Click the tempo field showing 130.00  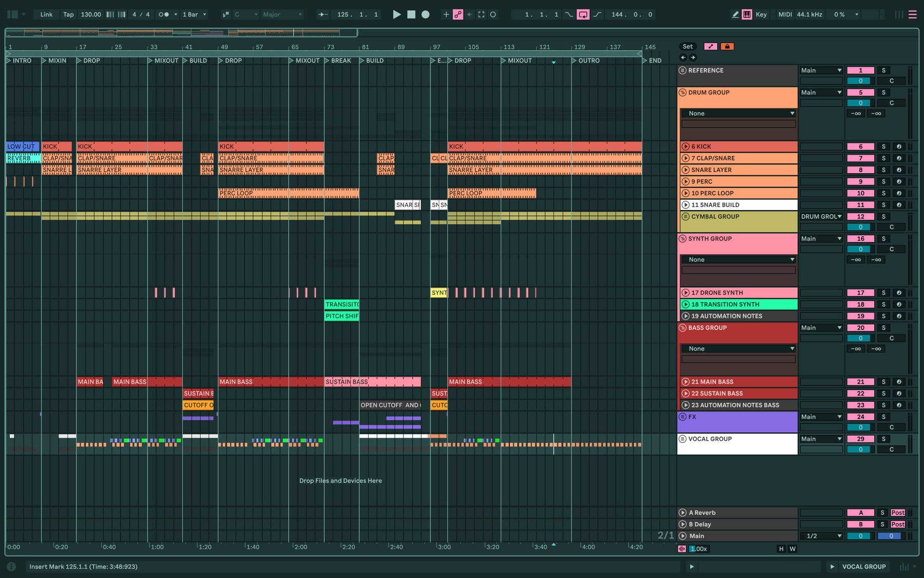click(x=91, y=14)
